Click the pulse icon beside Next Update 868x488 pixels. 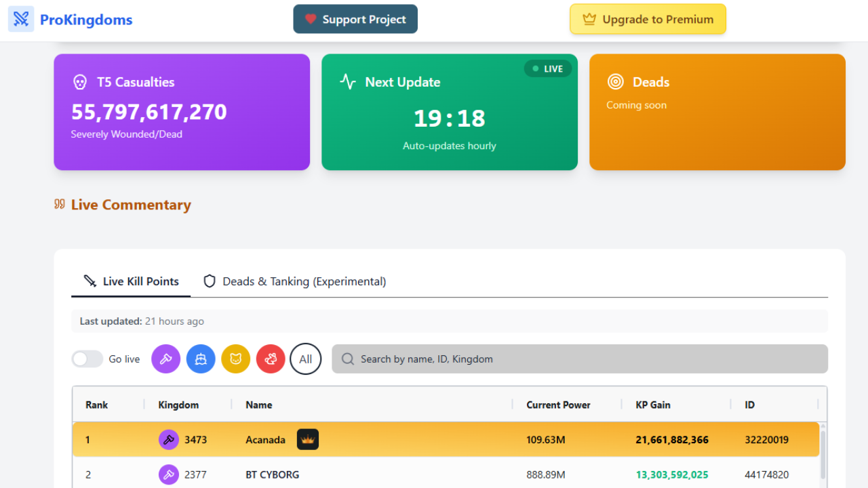pyautogui.click(x=348, y=82)
